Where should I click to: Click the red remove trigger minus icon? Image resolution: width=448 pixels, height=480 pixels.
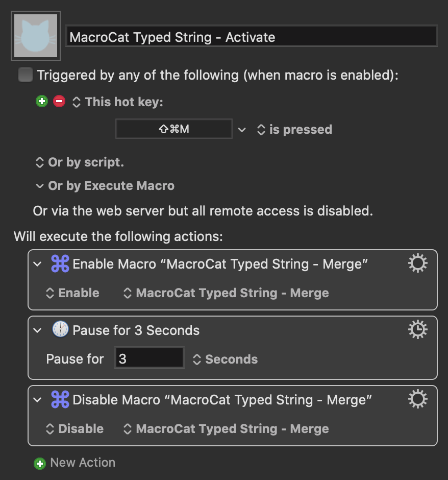(x=59, y=101)
